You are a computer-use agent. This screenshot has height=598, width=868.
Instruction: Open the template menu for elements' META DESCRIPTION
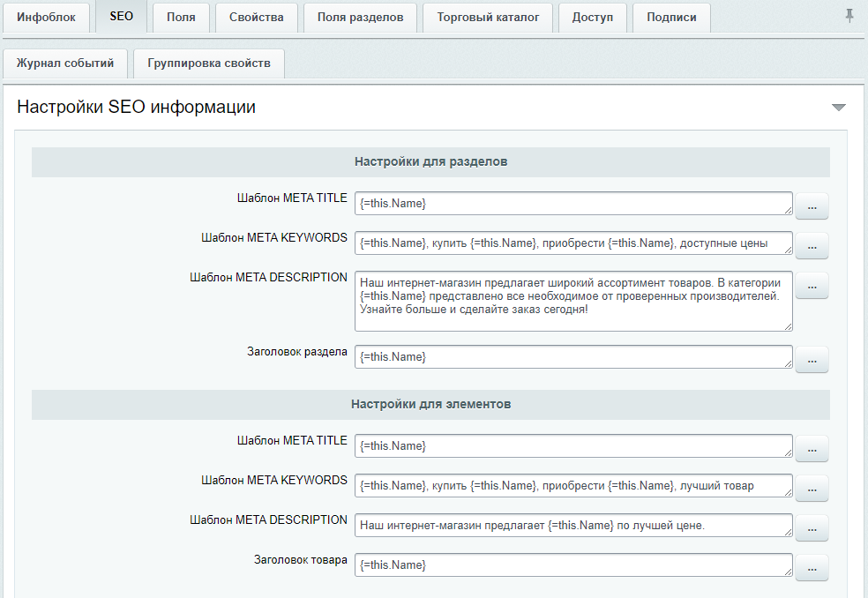coord(812,528)
